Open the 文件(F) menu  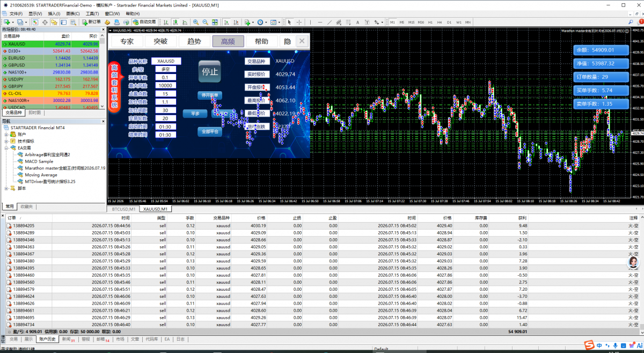(x=16, y=13)
